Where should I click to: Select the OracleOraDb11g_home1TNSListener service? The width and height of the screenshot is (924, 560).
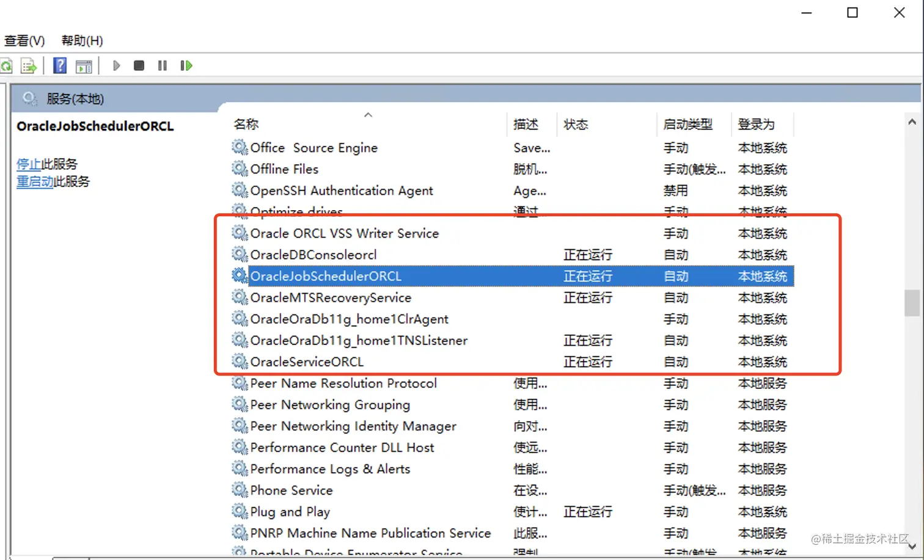(x=512, y=340)
